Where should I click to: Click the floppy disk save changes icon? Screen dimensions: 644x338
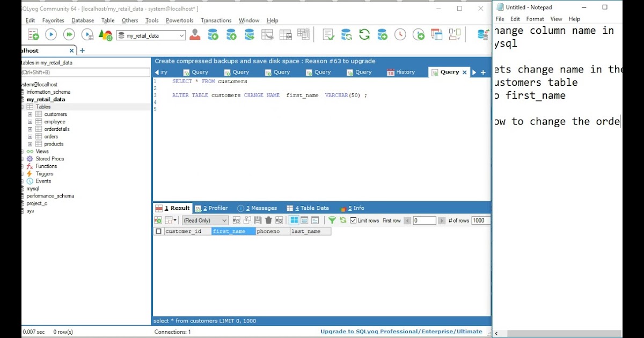click(258, 221)
